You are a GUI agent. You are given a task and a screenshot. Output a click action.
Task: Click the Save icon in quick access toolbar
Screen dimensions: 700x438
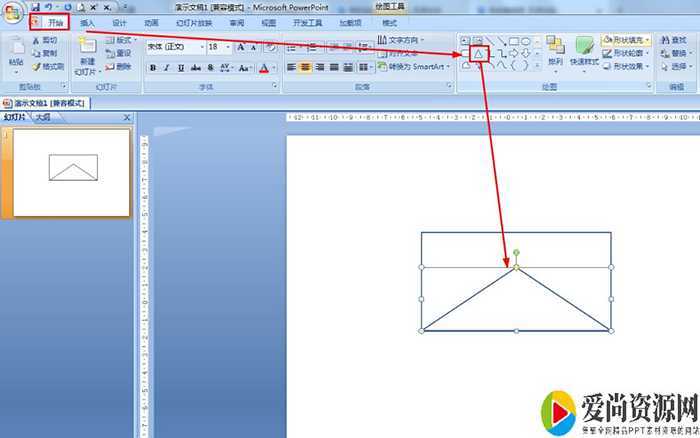click(35, 7)
